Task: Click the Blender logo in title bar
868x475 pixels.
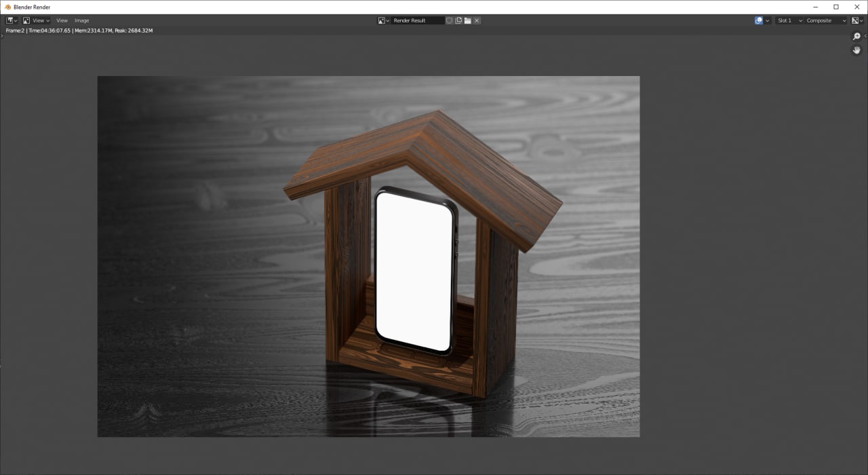Action: coord(7,7)
